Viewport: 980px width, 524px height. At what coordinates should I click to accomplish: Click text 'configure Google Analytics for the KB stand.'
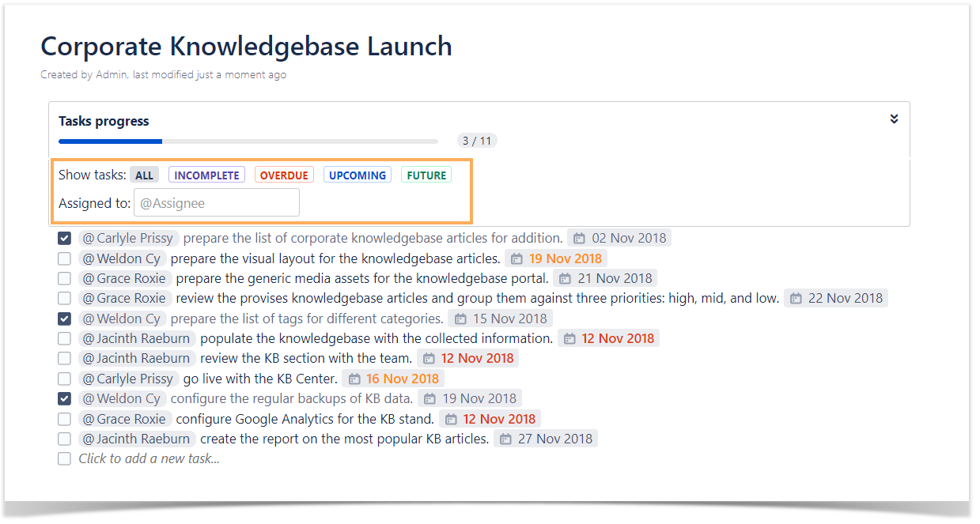305,419
